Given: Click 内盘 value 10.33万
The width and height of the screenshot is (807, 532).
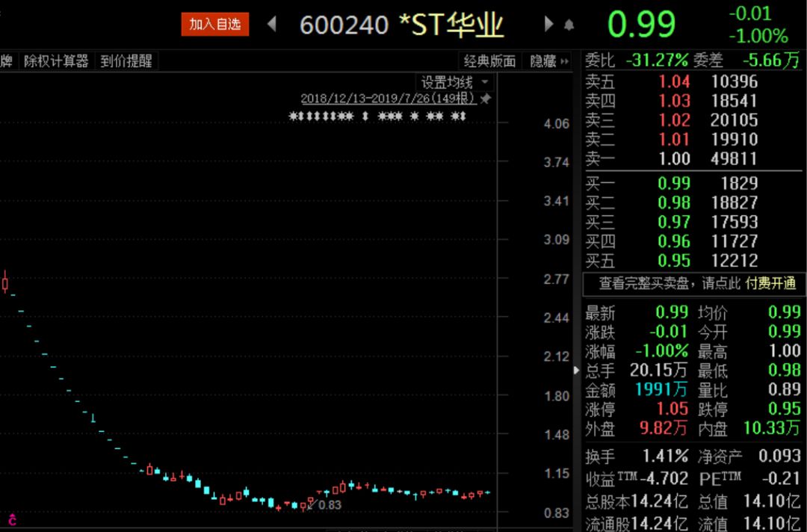Looking at the screenshot, I should [772, 428].
